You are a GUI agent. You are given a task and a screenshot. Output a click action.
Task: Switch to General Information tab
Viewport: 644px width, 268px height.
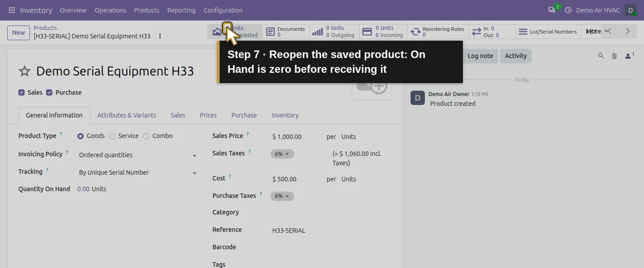[x=54, y=115]
